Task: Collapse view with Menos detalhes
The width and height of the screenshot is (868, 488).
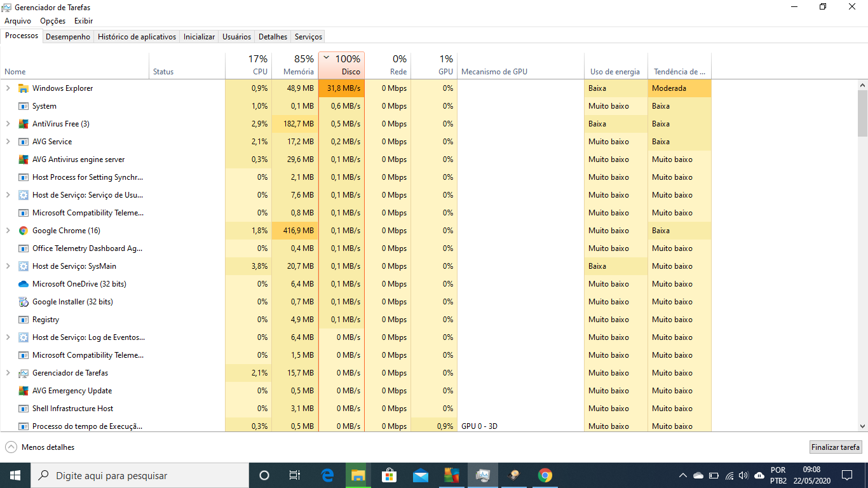Action: pyautogui.click(x=40, y=447)
